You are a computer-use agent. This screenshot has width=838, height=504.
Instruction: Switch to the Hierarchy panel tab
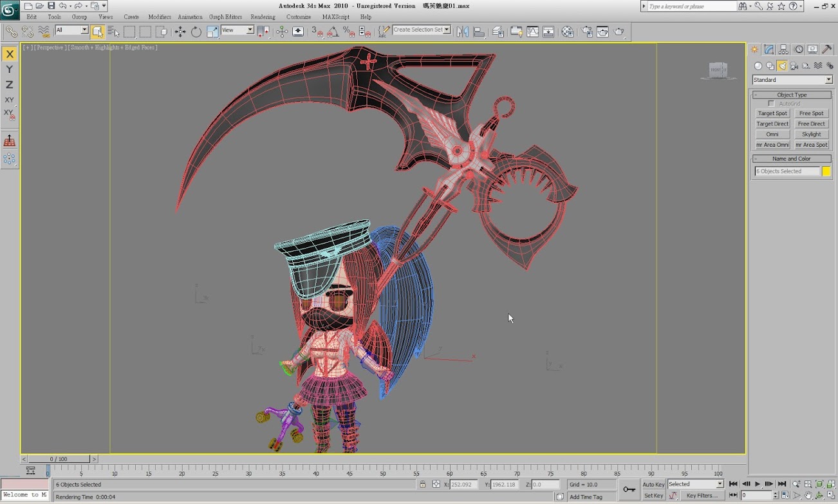pos(784,49)
